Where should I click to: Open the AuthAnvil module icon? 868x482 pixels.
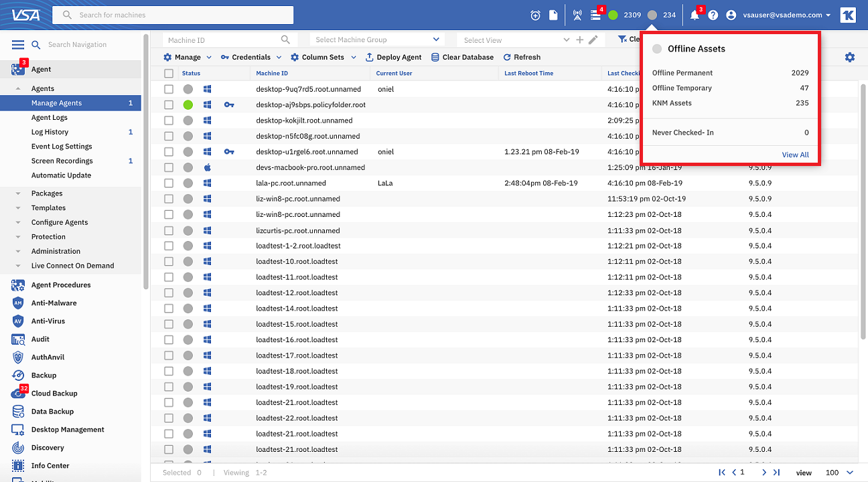(18, 357)
